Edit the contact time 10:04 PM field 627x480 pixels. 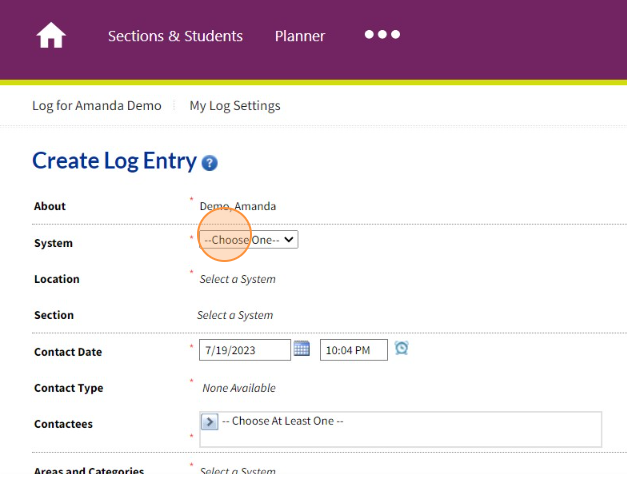354,350
